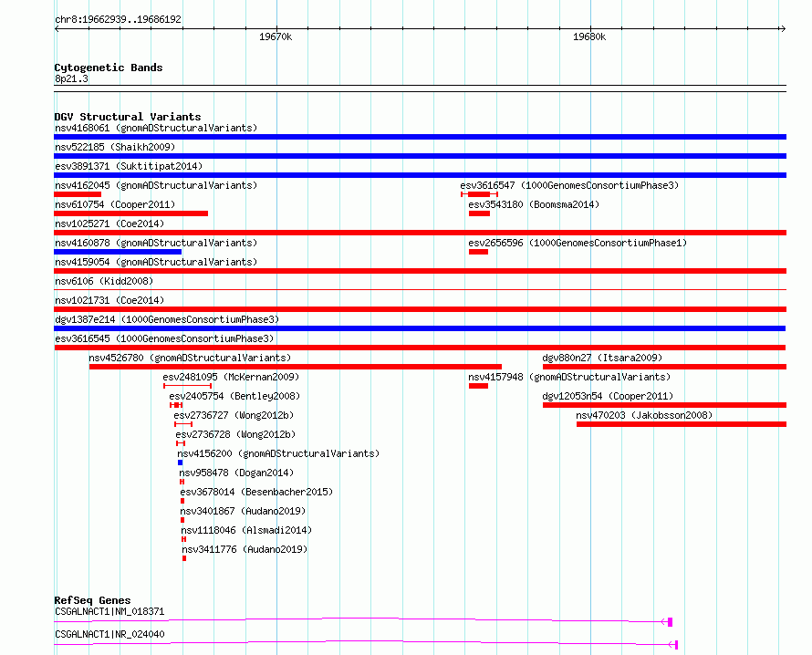
Task: Click the red bar under nsv610754
Action: [x=131, y=213]
